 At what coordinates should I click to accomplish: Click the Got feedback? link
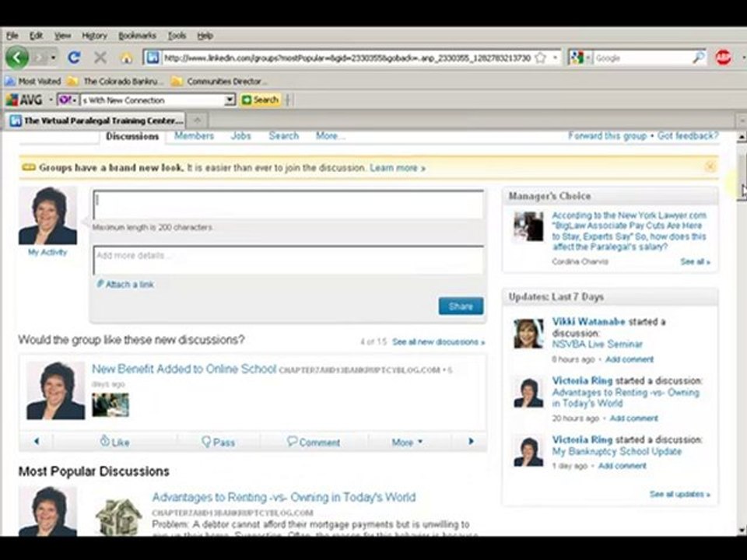pos(687,135)
